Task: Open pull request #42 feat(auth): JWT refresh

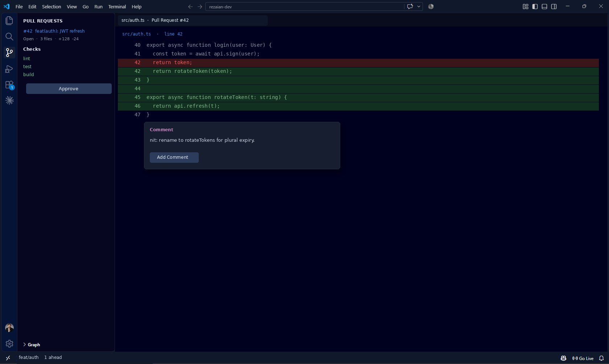Action: pos(54,31)
